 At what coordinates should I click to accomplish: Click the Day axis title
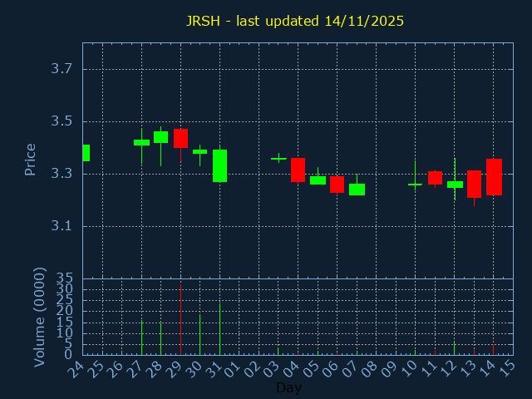tap(288, 387)
